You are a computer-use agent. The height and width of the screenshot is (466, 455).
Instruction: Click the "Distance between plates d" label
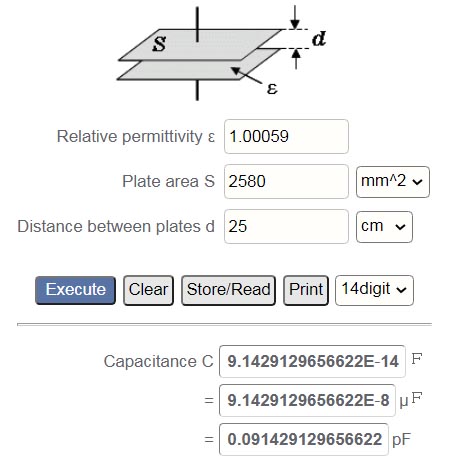pyautogui.click(x=116, y=226)
